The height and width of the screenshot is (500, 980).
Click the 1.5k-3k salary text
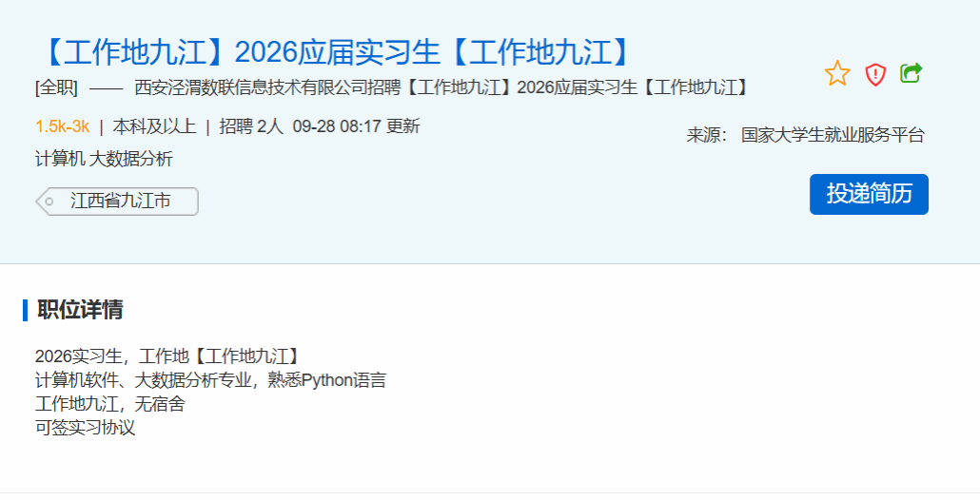pyautogui.click(x=62, y=126)
